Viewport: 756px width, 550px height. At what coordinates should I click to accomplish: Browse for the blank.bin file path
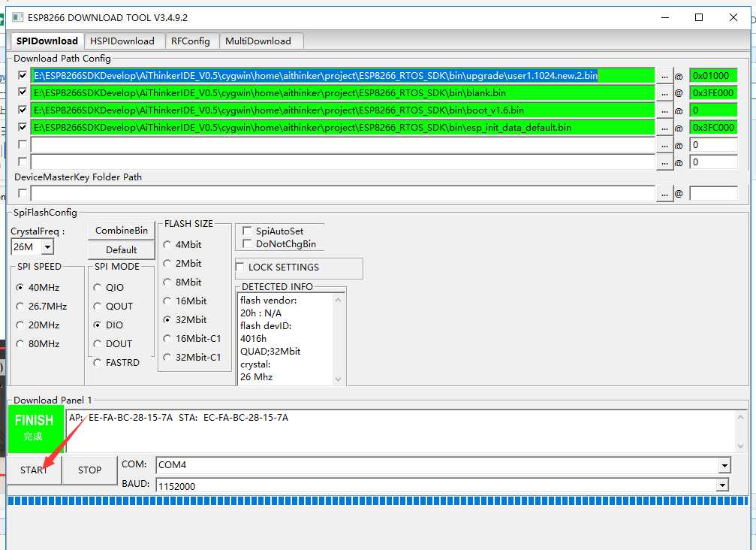tap(665, 92)
